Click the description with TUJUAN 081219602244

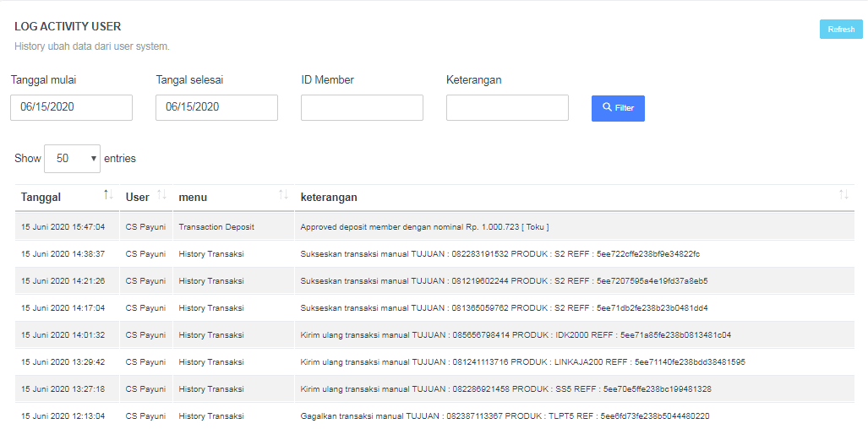(505, 281)
